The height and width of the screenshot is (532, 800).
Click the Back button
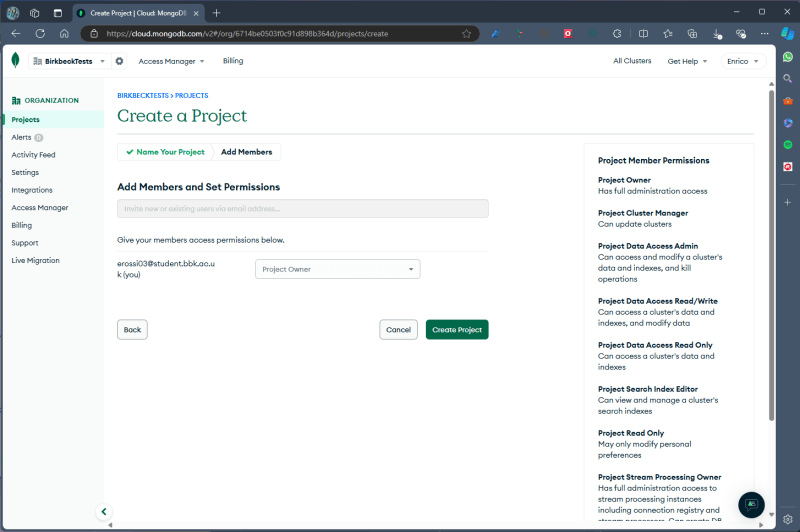pyautogui.click(x=132, y=330)
